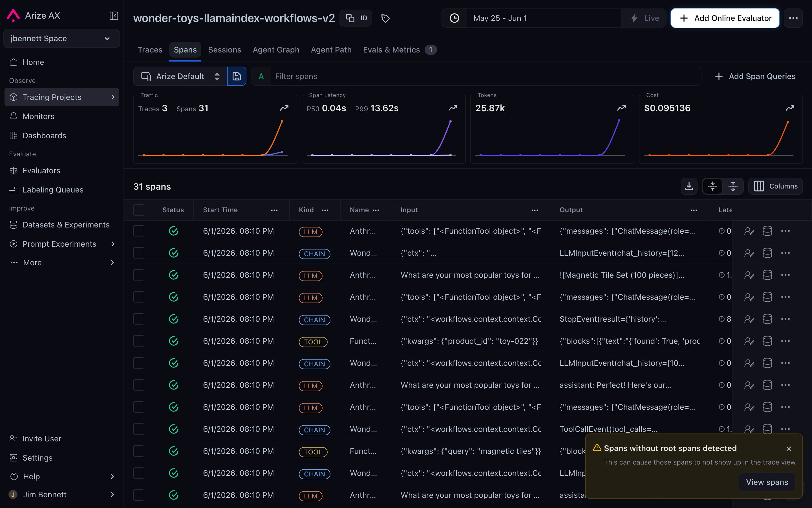This screenshot has height=508, width=812.
Task: Expand the Span Latency chart trend icon
Action: pyautogui.click(x=453, y=108)
